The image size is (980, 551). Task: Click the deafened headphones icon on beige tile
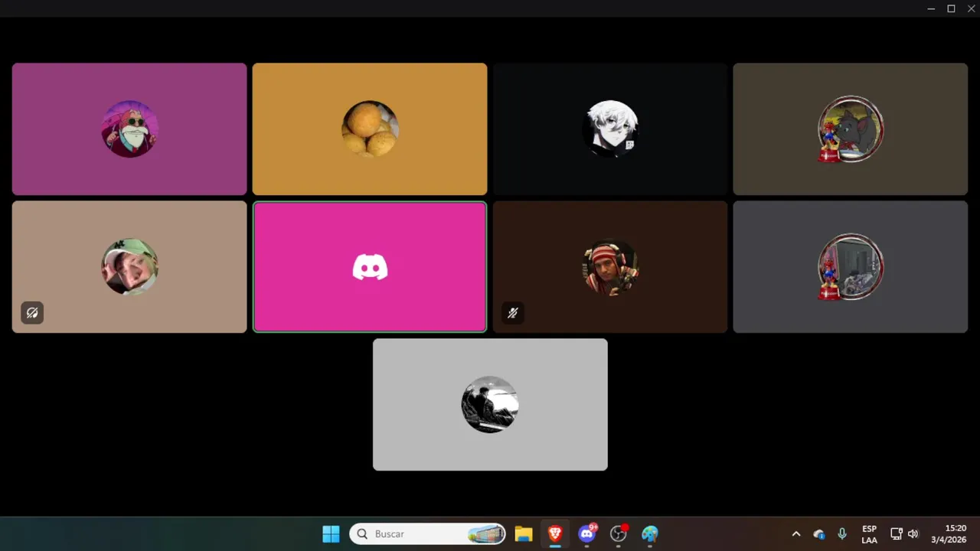click(32, 312)
